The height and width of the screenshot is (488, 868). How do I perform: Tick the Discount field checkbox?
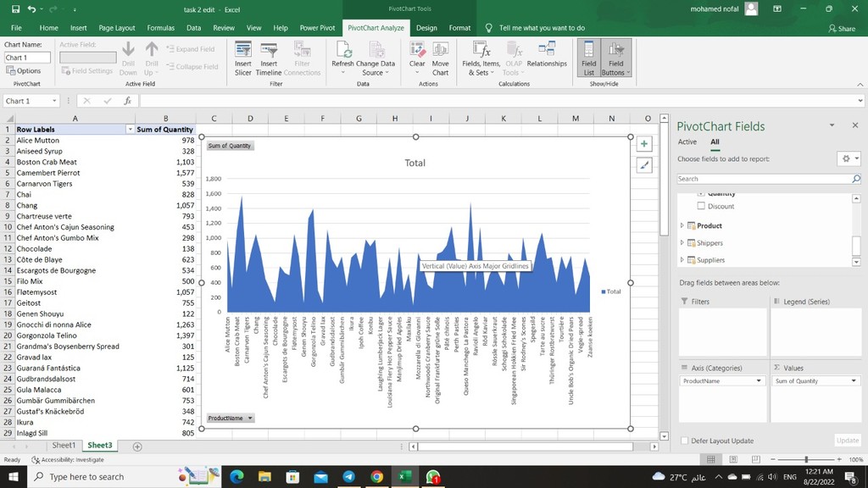(x=701, y=206)
